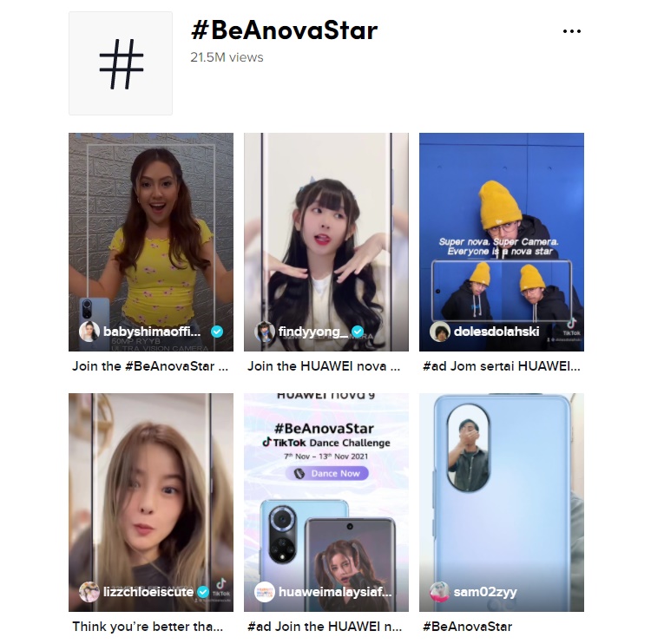Click the large hashtag icon
Image resolution: width=651 pixels, height=644 pixels.
tap(121, 63)
